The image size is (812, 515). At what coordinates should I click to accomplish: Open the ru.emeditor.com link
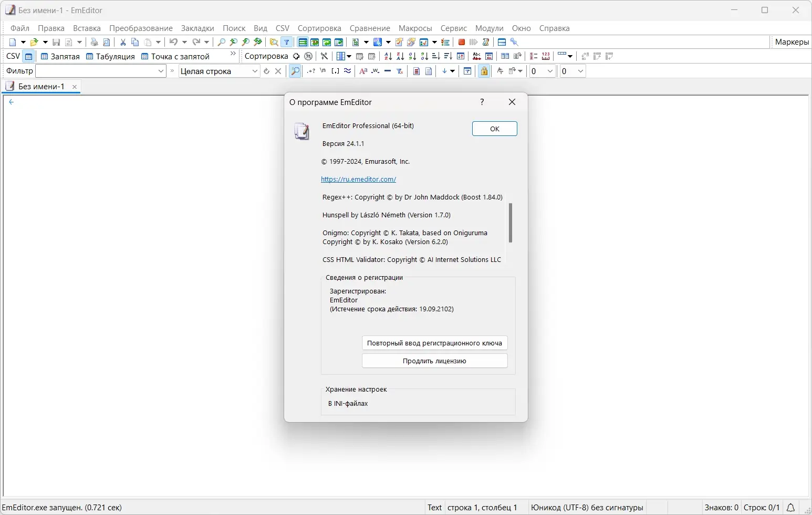pos(359,179)
